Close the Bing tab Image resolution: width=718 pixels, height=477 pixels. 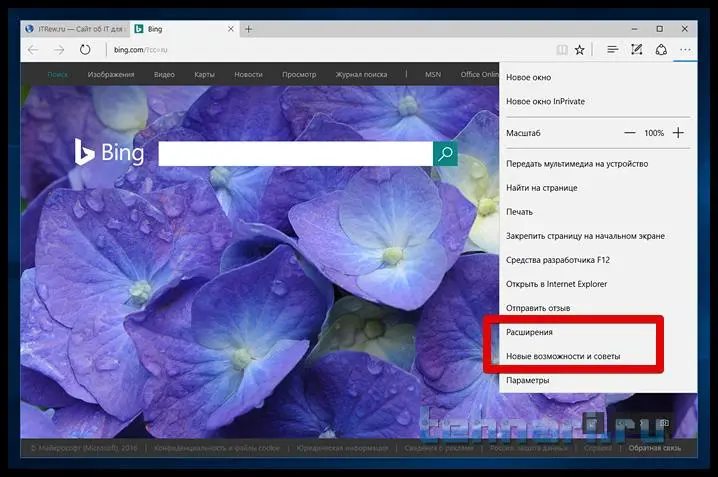point(231,29)
